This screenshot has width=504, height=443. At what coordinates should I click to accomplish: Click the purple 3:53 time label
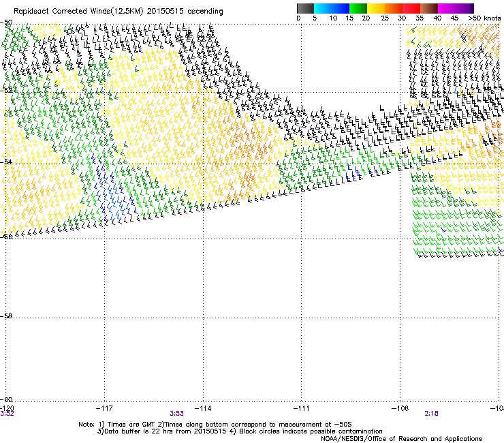[x=177, y=414]
